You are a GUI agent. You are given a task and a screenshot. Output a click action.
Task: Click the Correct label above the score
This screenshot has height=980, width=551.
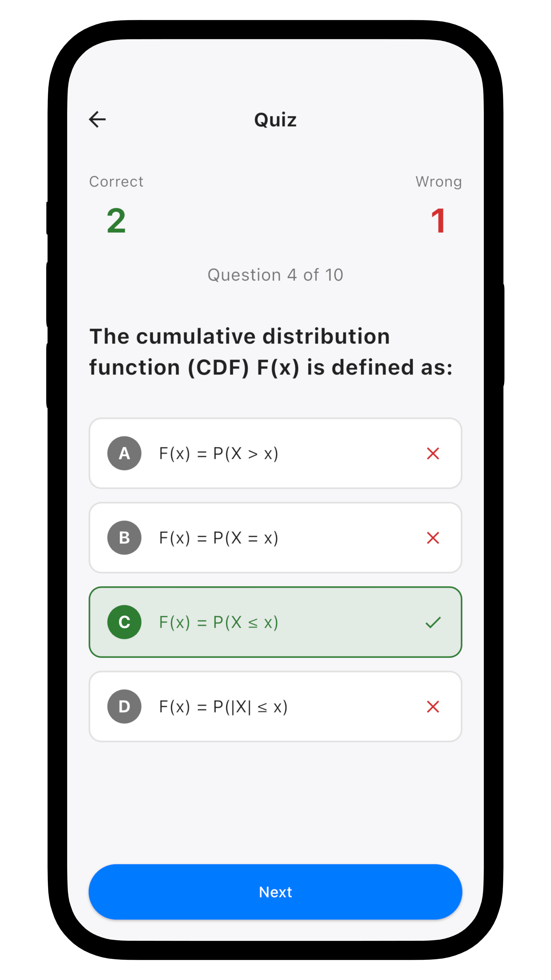click(x=116, y=181)
